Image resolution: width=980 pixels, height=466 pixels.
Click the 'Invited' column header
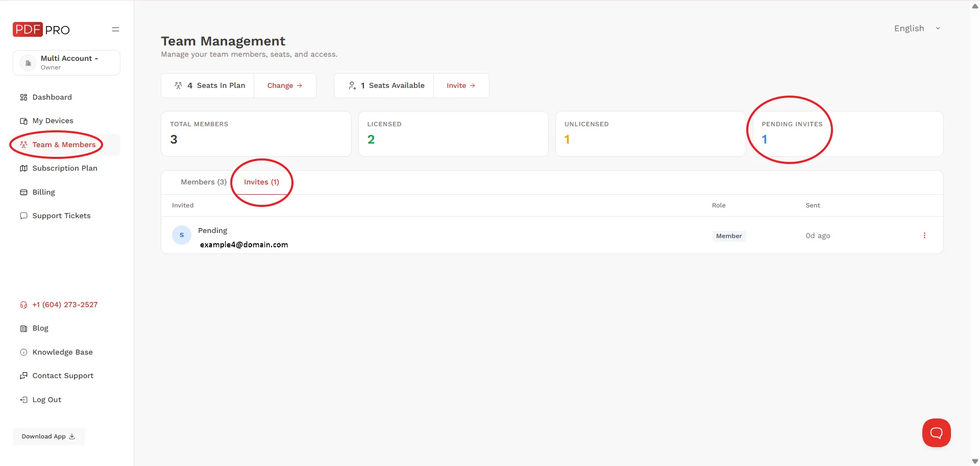coord(183,205)
